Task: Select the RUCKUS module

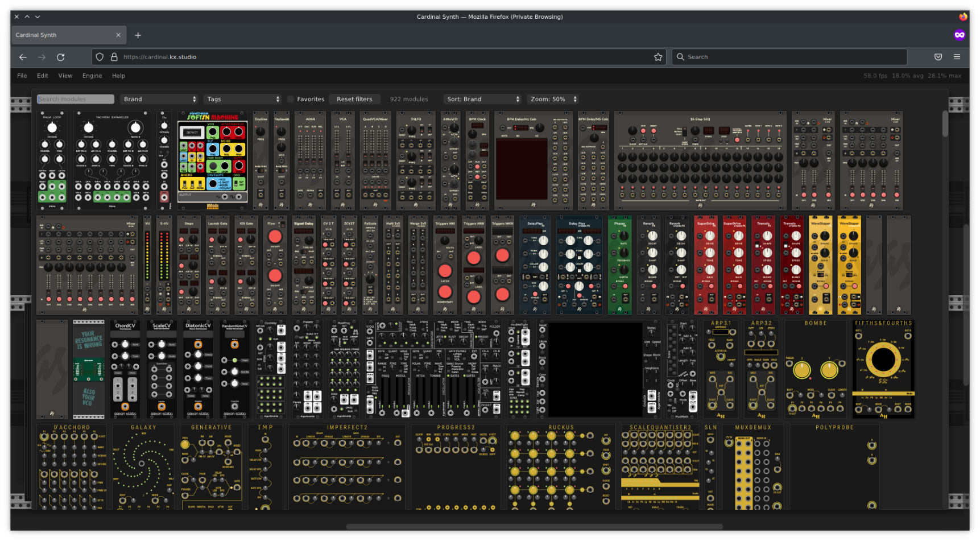Action: pos(561,466)
